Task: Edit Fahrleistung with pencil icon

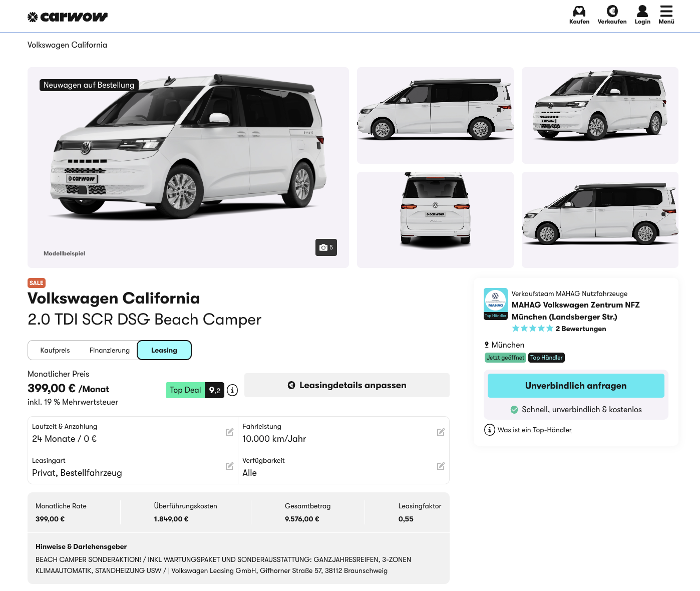Action: 441,432
